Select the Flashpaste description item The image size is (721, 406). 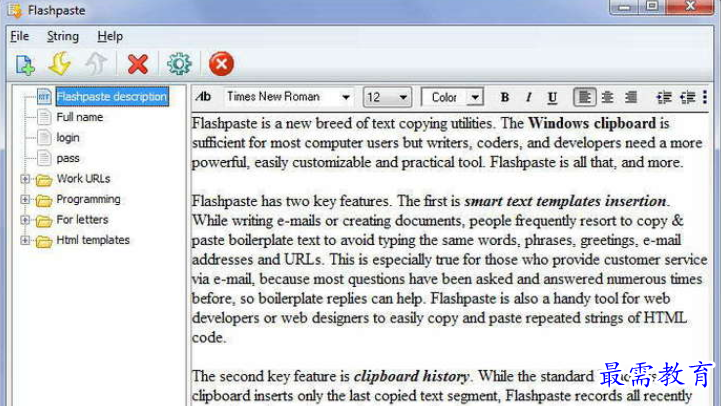pyautogui.click(x=112, y=97)
